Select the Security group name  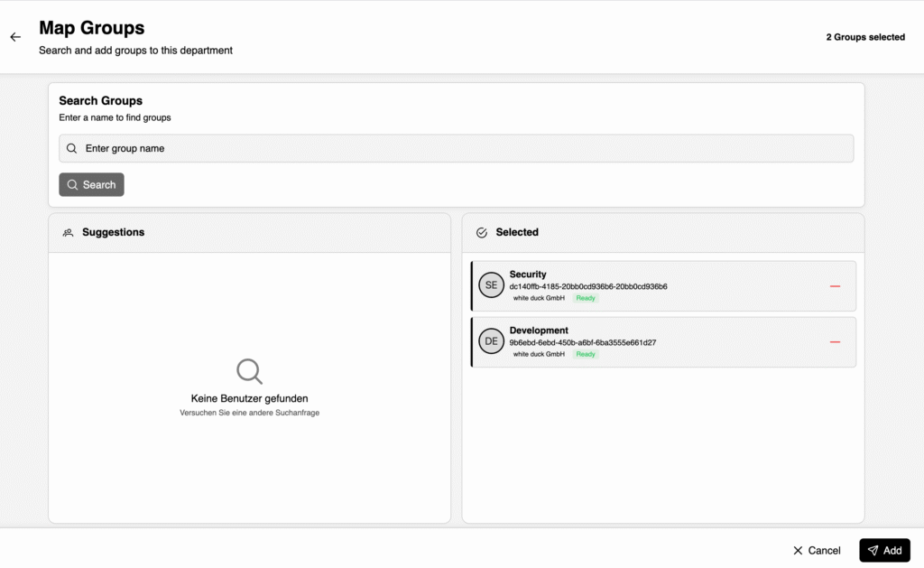tap(528, 275)
